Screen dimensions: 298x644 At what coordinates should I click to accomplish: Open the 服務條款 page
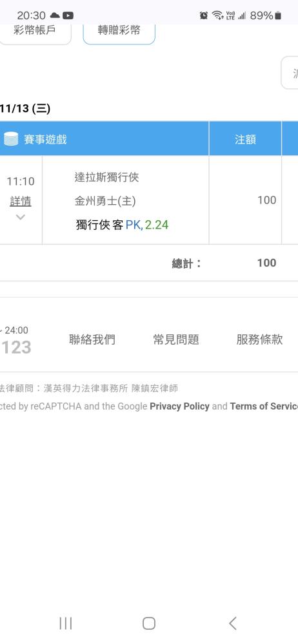coord(259,339)
